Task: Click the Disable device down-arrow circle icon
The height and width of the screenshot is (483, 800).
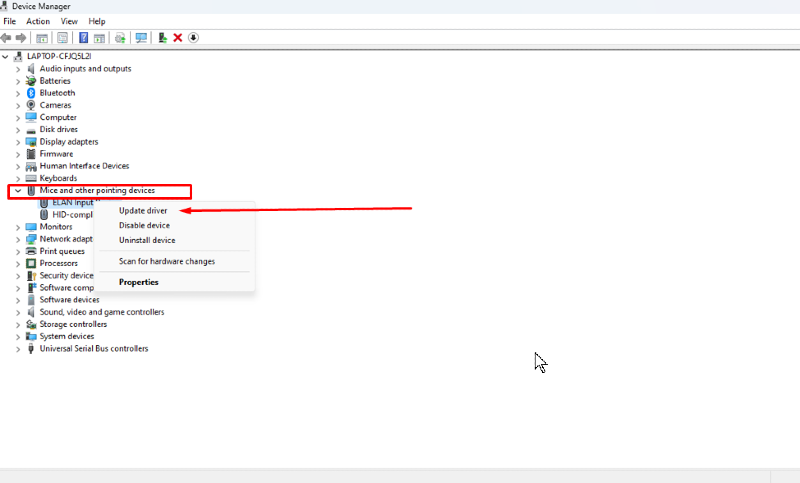Action: point(193,38)
